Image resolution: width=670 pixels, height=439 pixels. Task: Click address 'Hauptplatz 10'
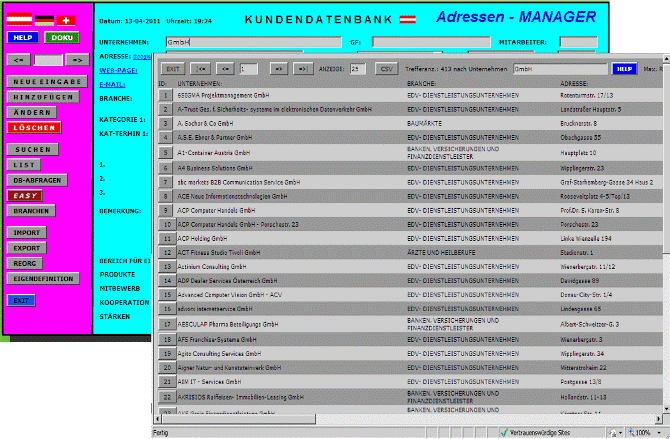click(x=578, y=153)
